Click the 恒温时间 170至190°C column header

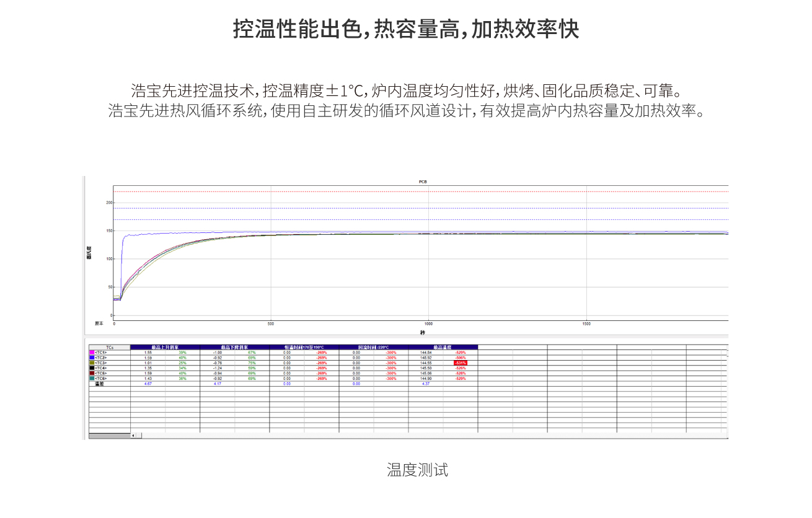304,347
